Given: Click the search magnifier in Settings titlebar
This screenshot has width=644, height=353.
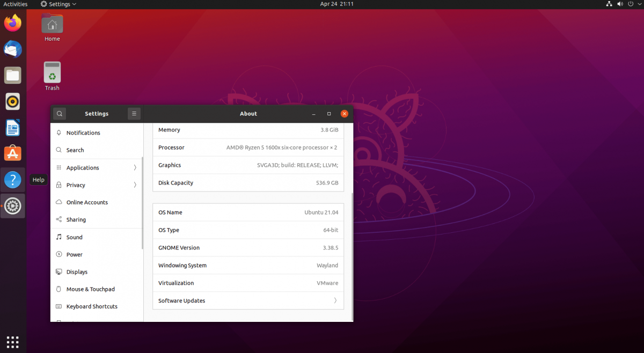Looking at the screenshot, I should (59, 113).
